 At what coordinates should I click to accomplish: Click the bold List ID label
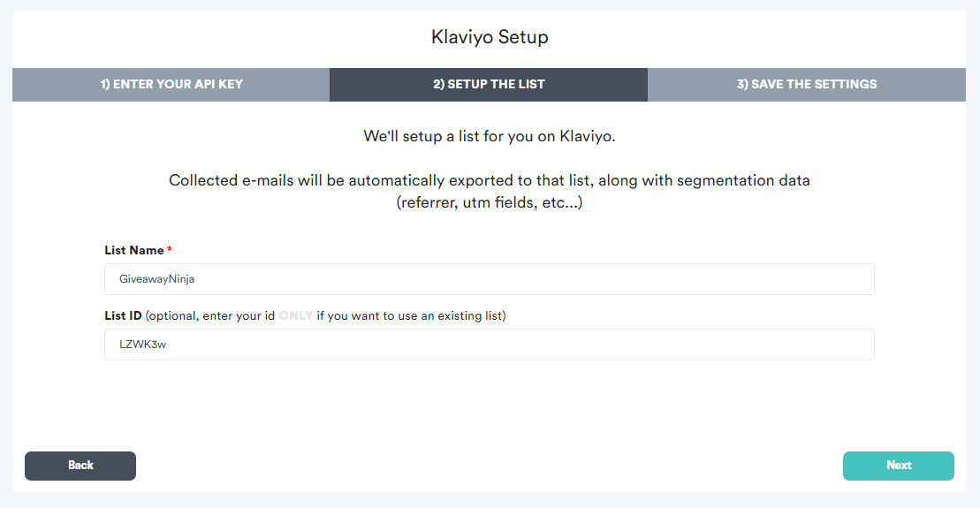pyautogui.click(x=123, y=315)
